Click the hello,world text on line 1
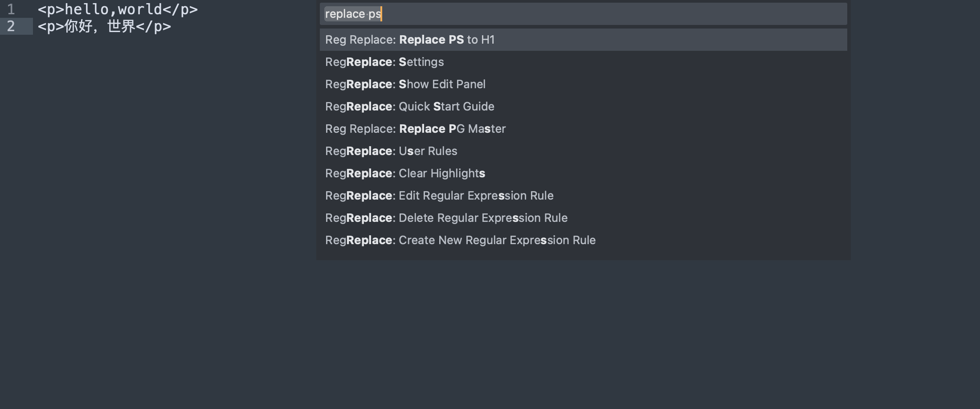Viewport: 980px width, 409px height. coord(113,9)
